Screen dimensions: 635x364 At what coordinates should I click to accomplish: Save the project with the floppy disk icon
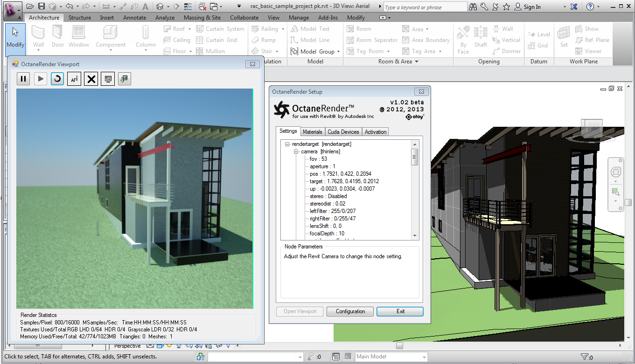pos(41,7)
